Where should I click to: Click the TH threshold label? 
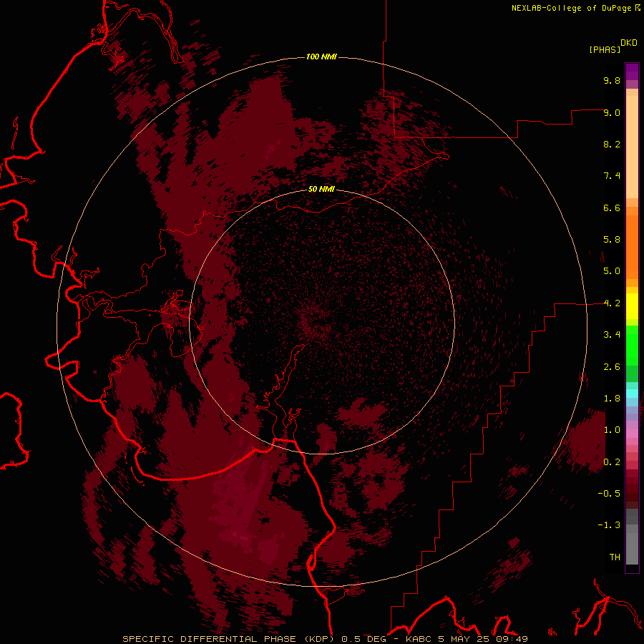pyautogui.click(x=615, y=557)
